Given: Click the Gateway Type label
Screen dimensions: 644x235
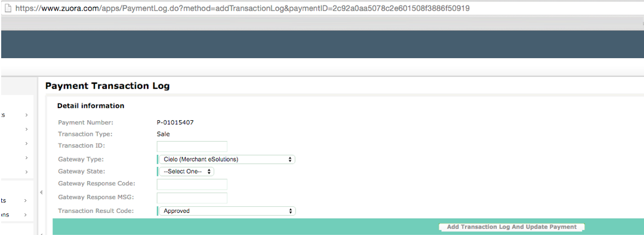Looking at the screenshot, I should point(81,159).
